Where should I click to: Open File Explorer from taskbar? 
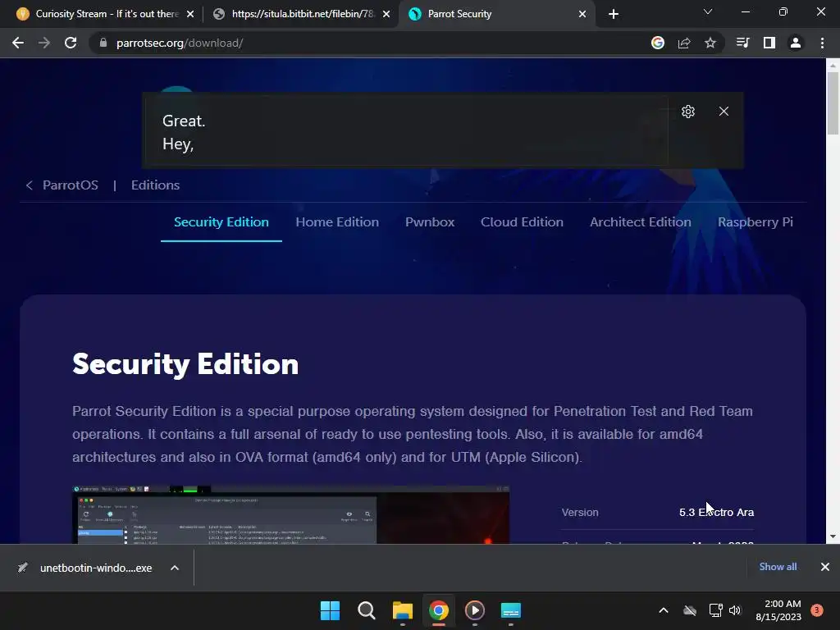[402, 610]
